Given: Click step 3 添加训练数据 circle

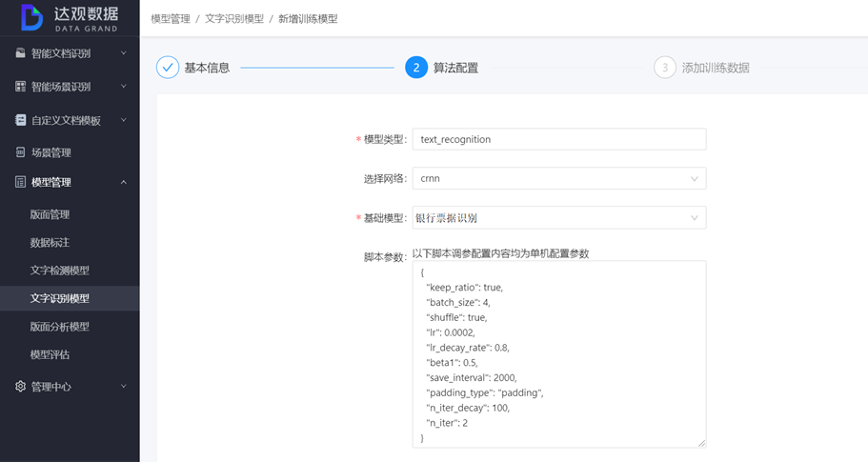Looking at the screenshot, I should point(664,68).
